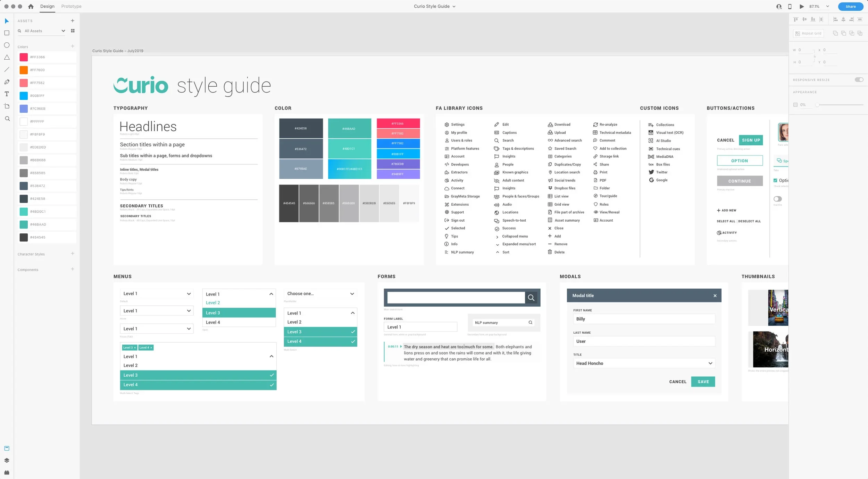868x479 pixels.
Task: Toggle the inactive switch in Buttons/Actions
Action: [x=778, y=199]
